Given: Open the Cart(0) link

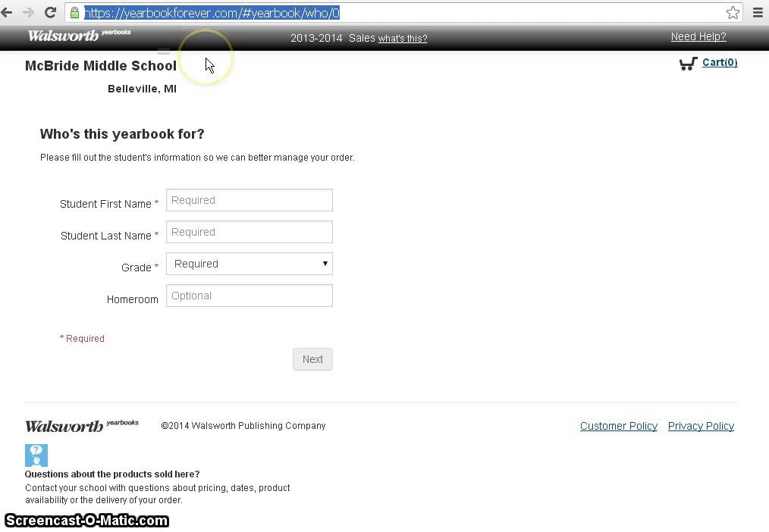Looking at the screenshot, I should (720, 62).
